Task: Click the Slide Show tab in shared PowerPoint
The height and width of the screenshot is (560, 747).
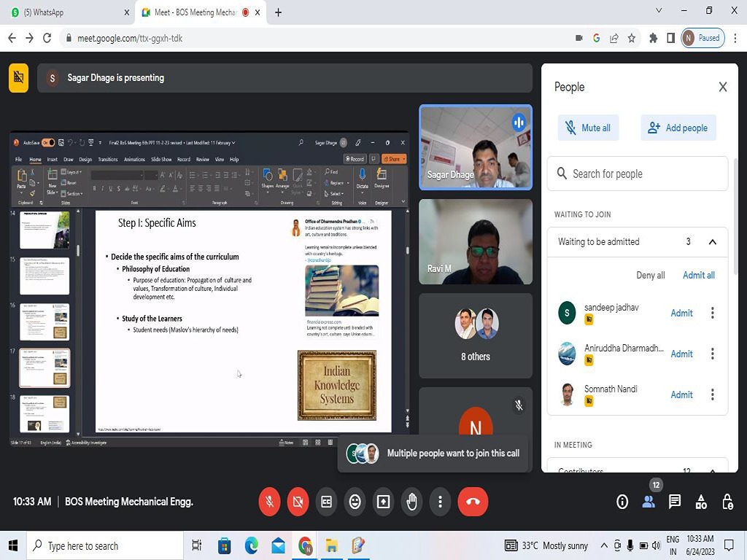Action: click(x=161, y=160)
